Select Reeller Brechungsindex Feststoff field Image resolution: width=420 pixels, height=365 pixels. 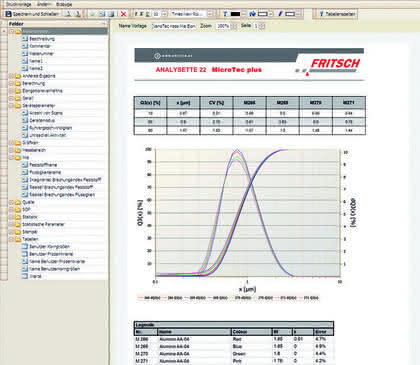coord(61,187)
